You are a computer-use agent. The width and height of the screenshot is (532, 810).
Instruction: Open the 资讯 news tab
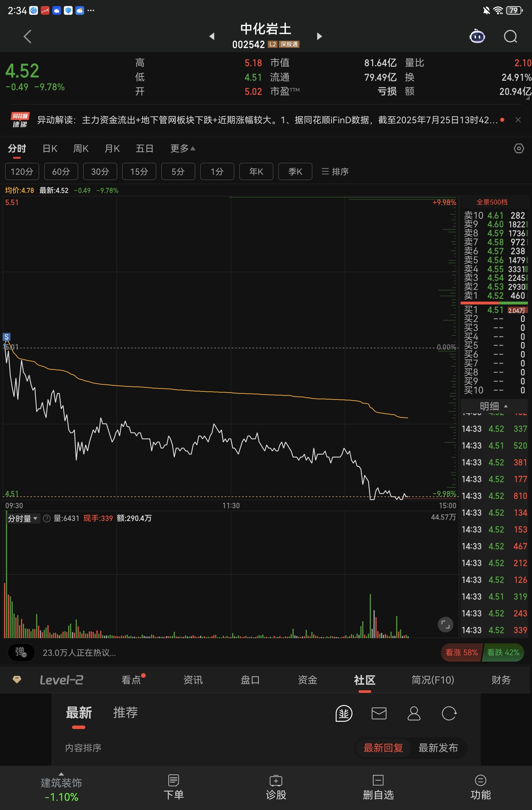pyautogui.click(x=193, y=680)
